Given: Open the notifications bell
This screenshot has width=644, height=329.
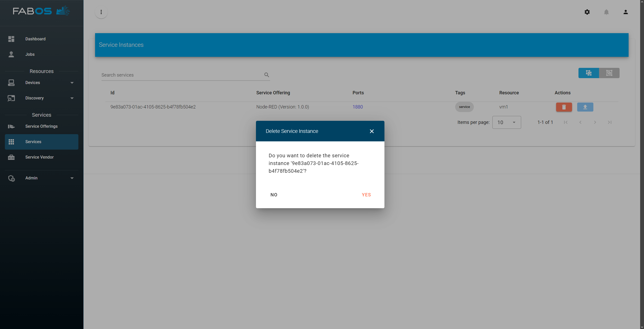Looking at the screenshot, I should click(606, 12).
